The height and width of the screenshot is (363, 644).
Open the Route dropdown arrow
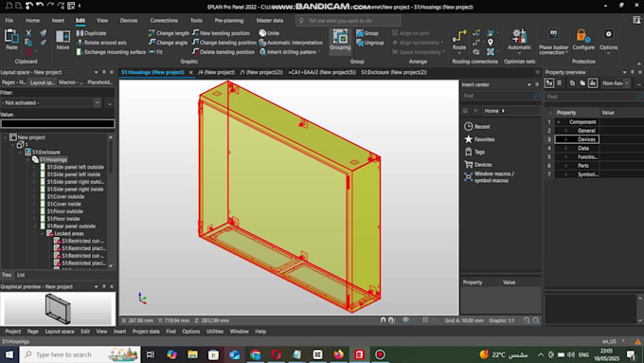click(x=459, y=53)
